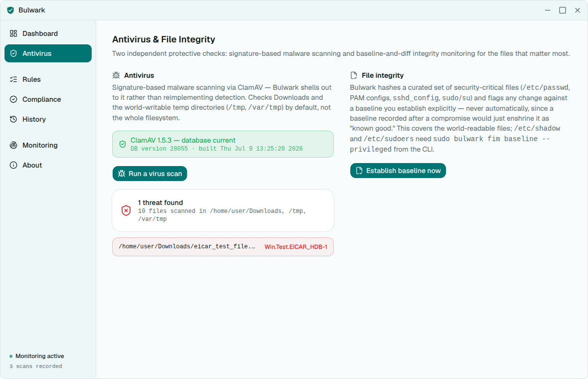Screen dimensions: 588x379
Task: Establish baseline now
Action: 398,171
